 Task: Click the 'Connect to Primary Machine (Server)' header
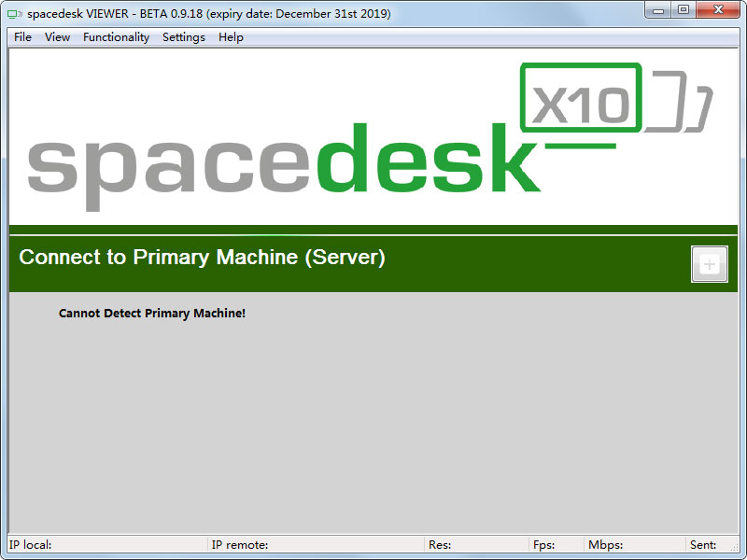click(x=202, y=257)
